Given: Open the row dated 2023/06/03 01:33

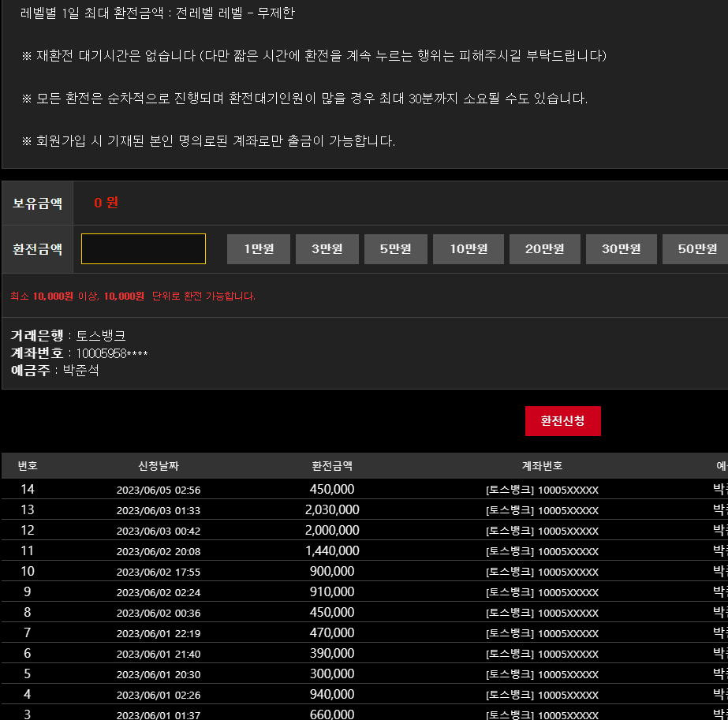Looking at the screenshot, I should point(159,510).
